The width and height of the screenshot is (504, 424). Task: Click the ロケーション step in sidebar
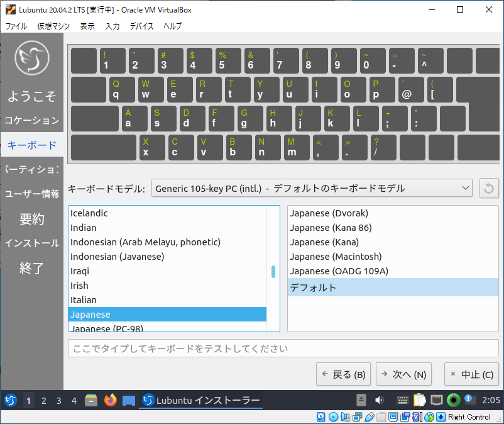tap(32, 120)
